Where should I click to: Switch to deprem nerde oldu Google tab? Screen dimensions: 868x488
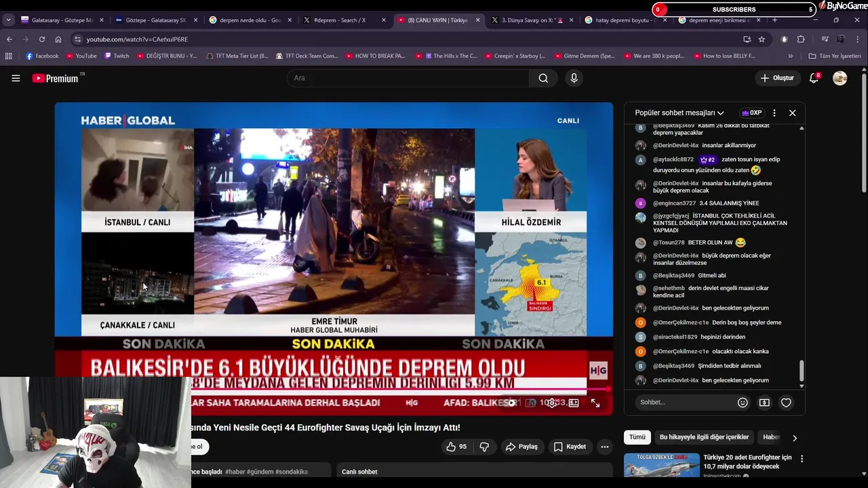(250, 20)
